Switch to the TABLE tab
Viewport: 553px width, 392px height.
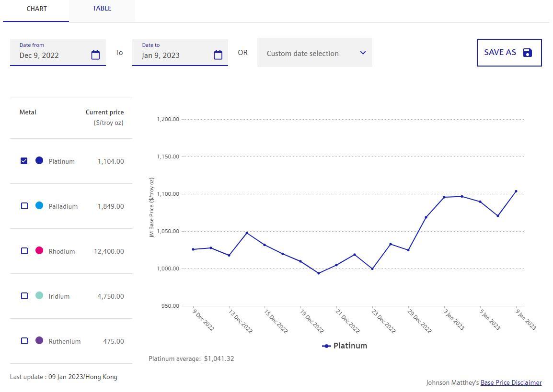(x=102, y=9)
